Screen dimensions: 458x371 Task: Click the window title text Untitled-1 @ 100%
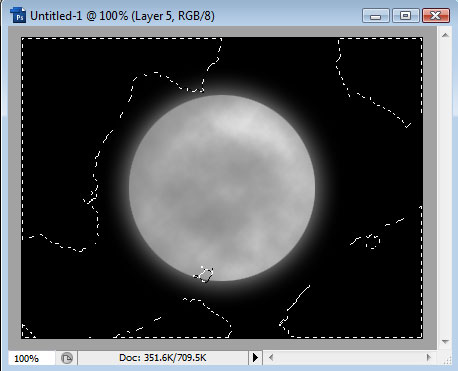[x=79, y=16]
